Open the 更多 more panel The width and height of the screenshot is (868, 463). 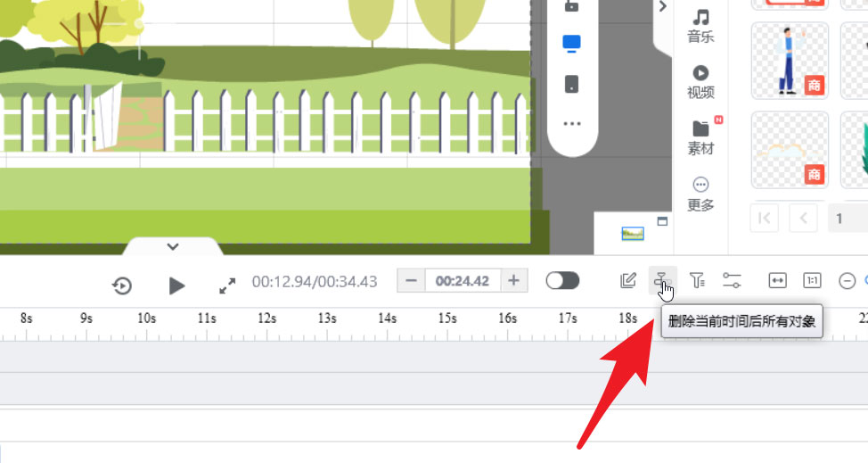click(700, 194)
